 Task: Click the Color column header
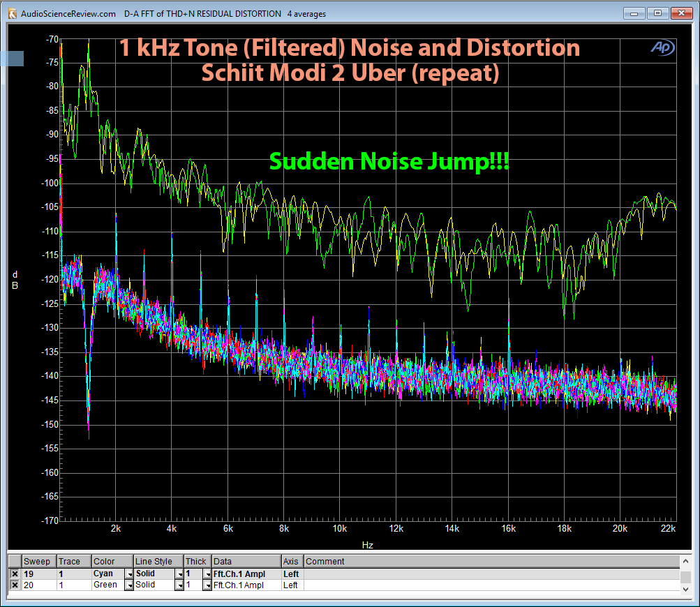pos(112,562)
